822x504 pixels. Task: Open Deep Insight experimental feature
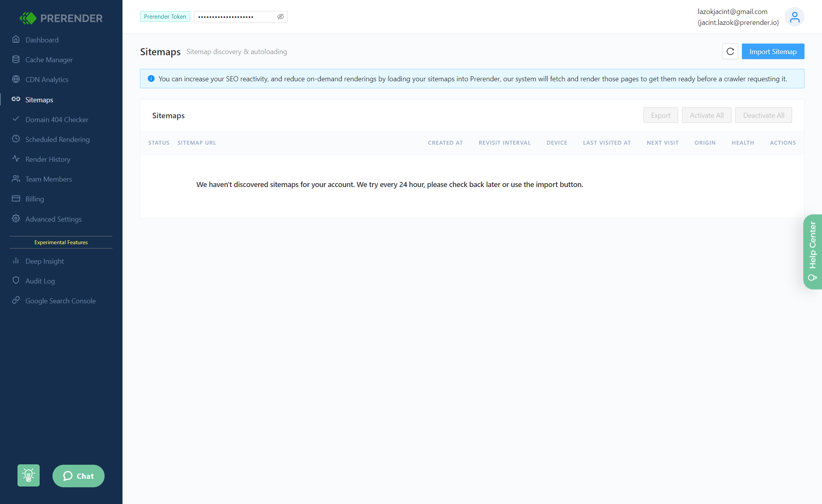tap(45, 261)
